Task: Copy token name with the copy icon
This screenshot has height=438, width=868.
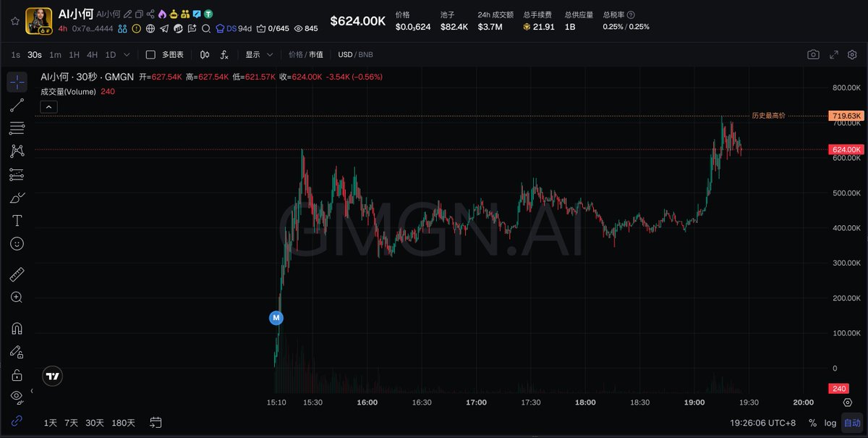Action: tap(139, 14)
